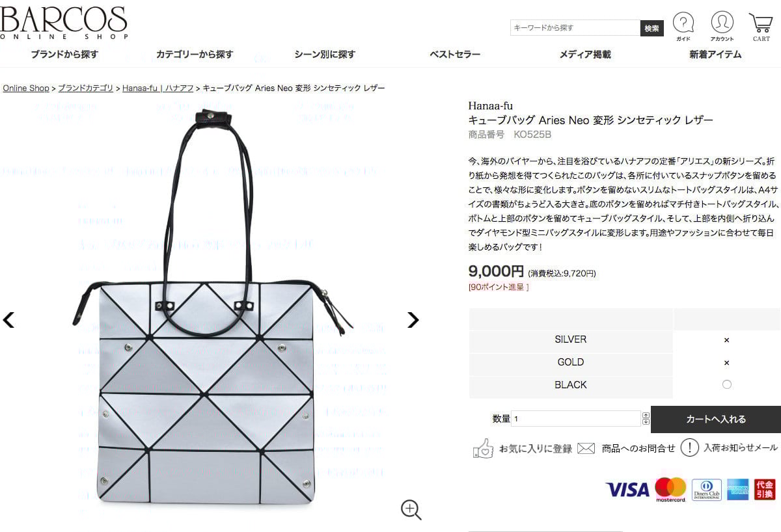Viewport: 781px width, 532px height.
Task: Go to the BARCOS Online Shop logo
Action: (64, 23)
